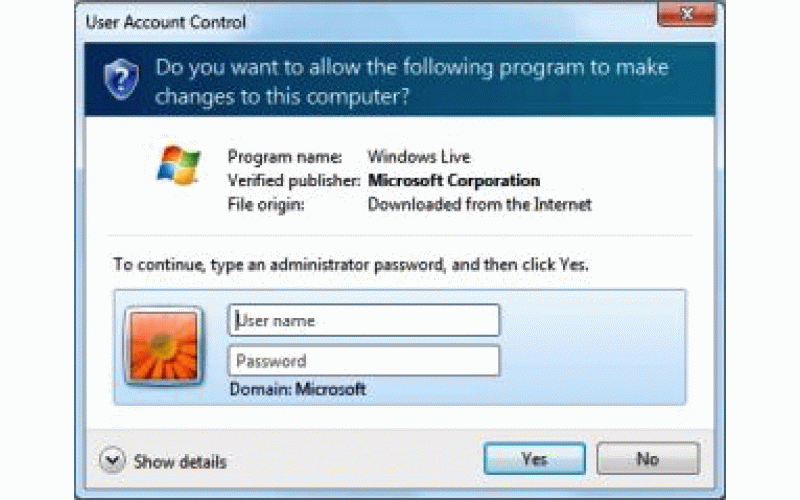800x500 pixels.
Task: Select the orange flower account picture
Action: point(164,347)
